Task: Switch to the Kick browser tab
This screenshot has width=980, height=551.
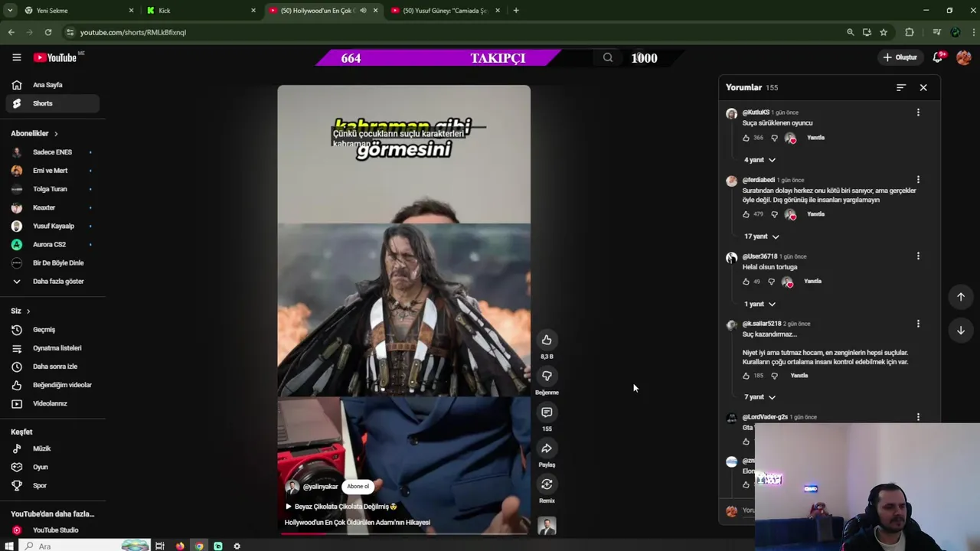Action: pyautogui.click(x=201, y=11)
